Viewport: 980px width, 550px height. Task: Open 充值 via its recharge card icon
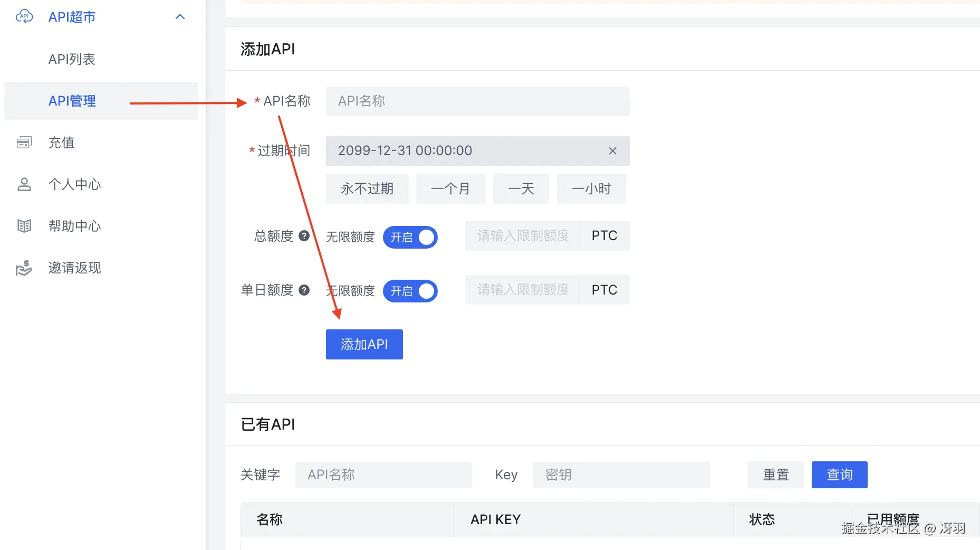click(x=24, y=142)
